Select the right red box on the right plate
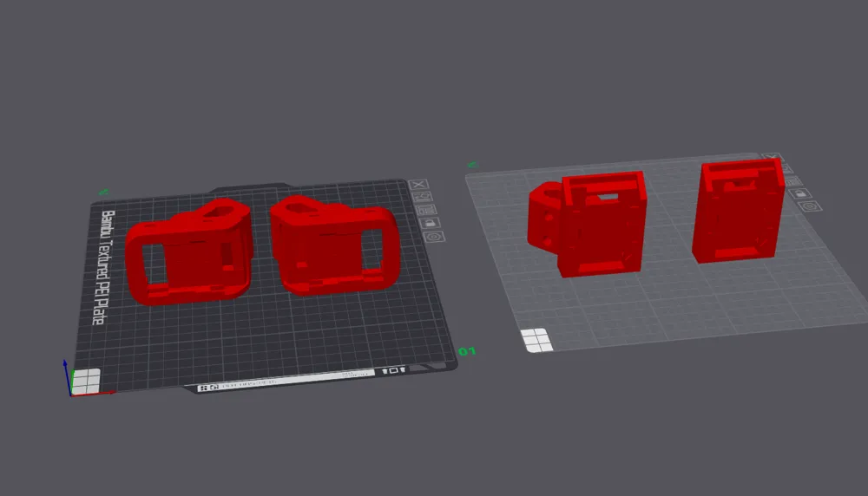 tap(738, 211)
